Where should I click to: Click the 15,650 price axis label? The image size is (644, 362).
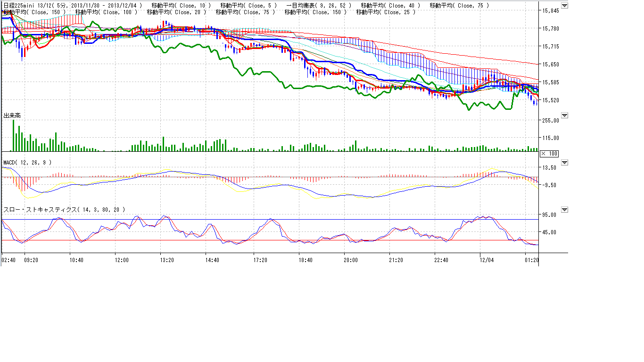pyautogui.click(x=551, y=65)
